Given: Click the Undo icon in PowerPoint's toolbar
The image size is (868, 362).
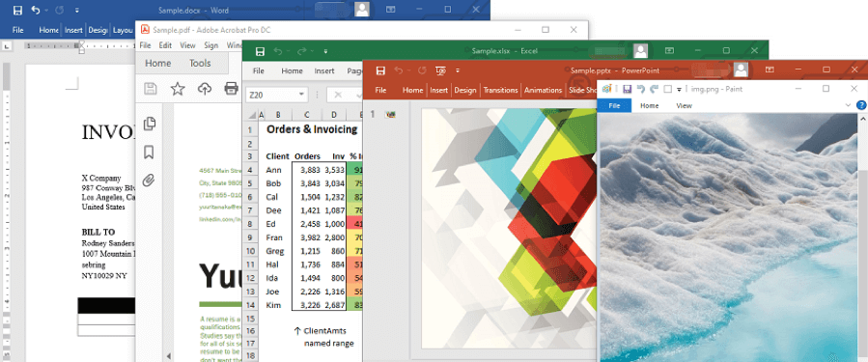Looking at the screenshot, I should pos(399,70).
